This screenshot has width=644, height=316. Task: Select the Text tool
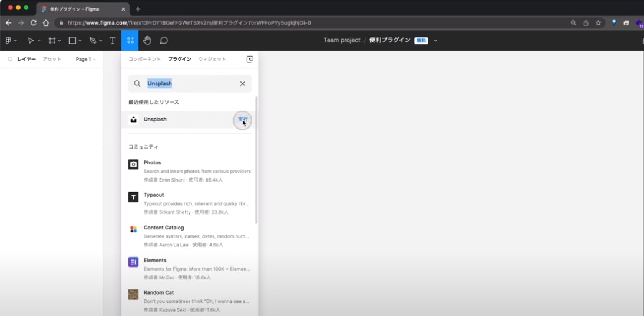coord(113,40)
